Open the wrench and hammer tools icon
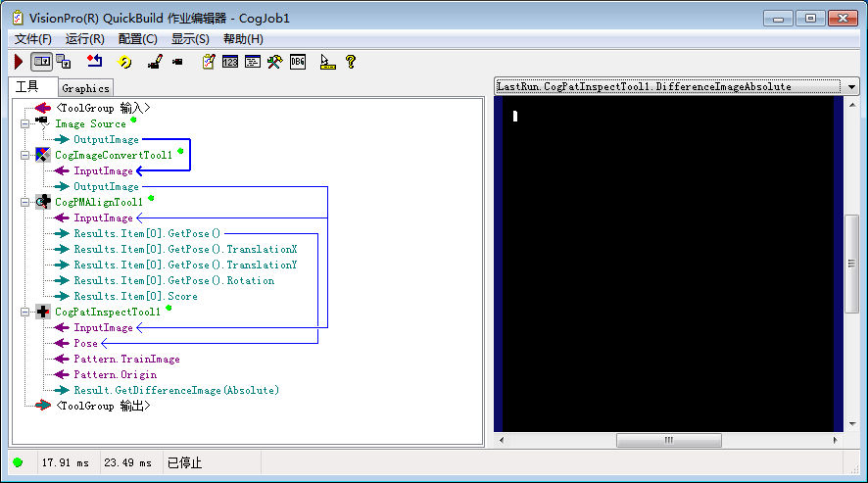This screenshot has width=868, height=483. tap(274, 62)
